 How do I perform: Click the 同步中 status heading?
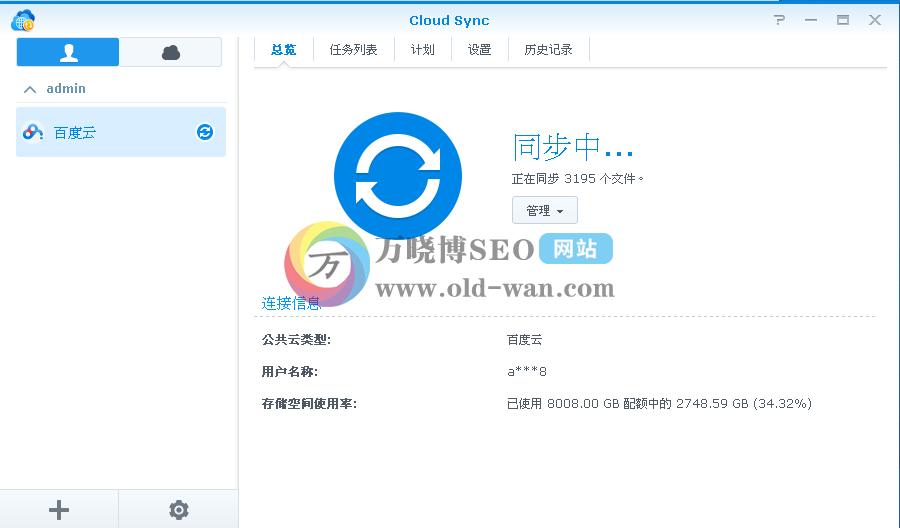573,147
